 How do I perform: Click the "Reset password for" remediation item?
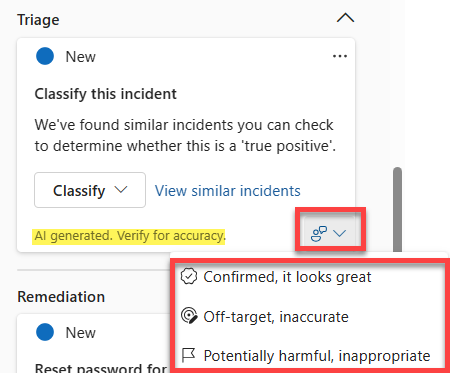101,367
